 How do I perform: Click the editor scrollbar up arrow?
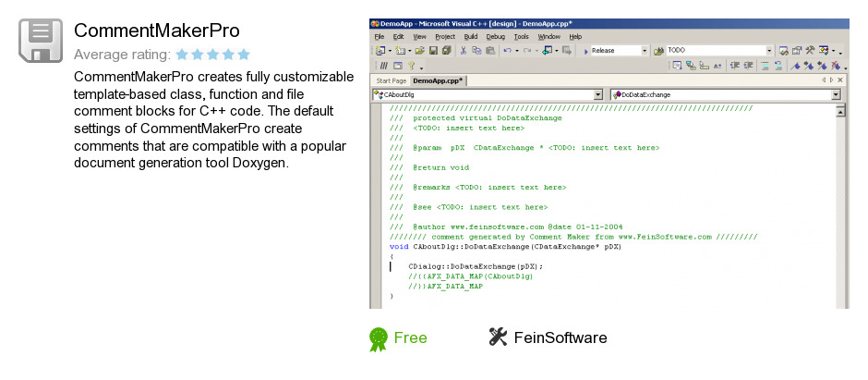840,111
